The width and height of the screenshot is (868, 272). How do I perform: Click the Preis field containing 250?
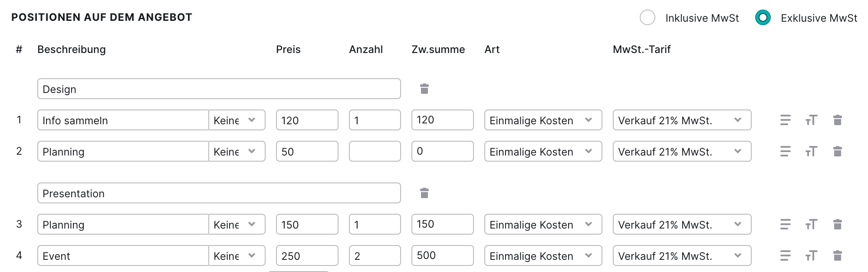(307, 255)
